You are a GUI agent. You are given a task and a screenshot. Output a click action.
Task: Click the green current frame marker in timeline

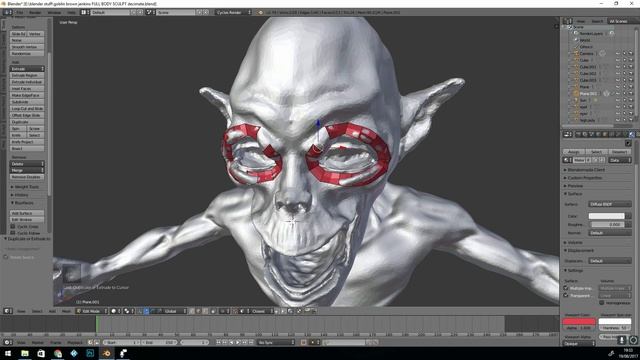point(97,324)
